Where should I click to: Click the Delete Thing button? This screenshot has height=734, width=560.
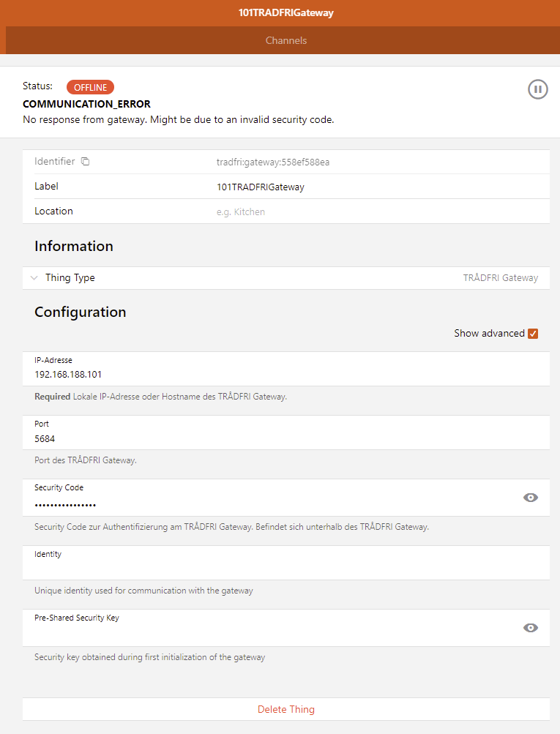[286, 709]
